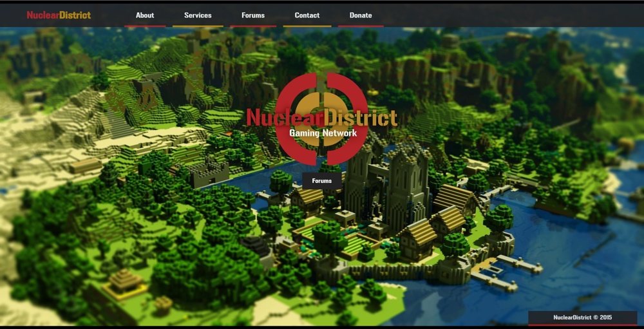Image resolution: width=644 pixels, height=329 pixels.
Task: Open the Services menu item
Action: (198, 15)
